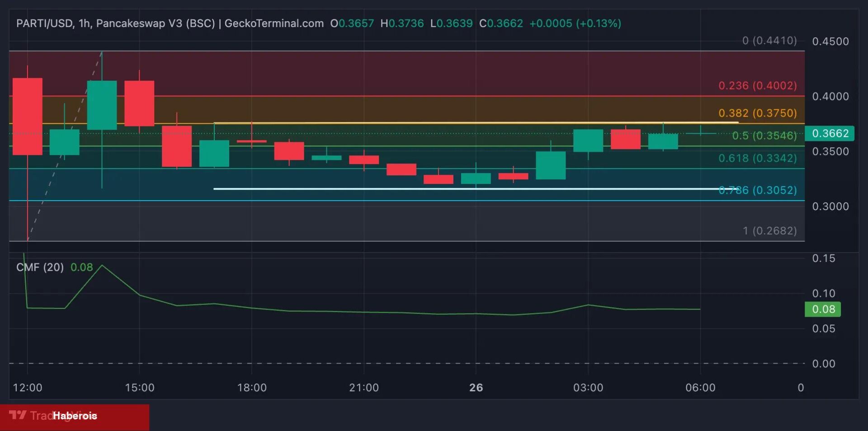
Task: Click the change value +0.0005 (+0.13%)
Action: coord(575,23)
